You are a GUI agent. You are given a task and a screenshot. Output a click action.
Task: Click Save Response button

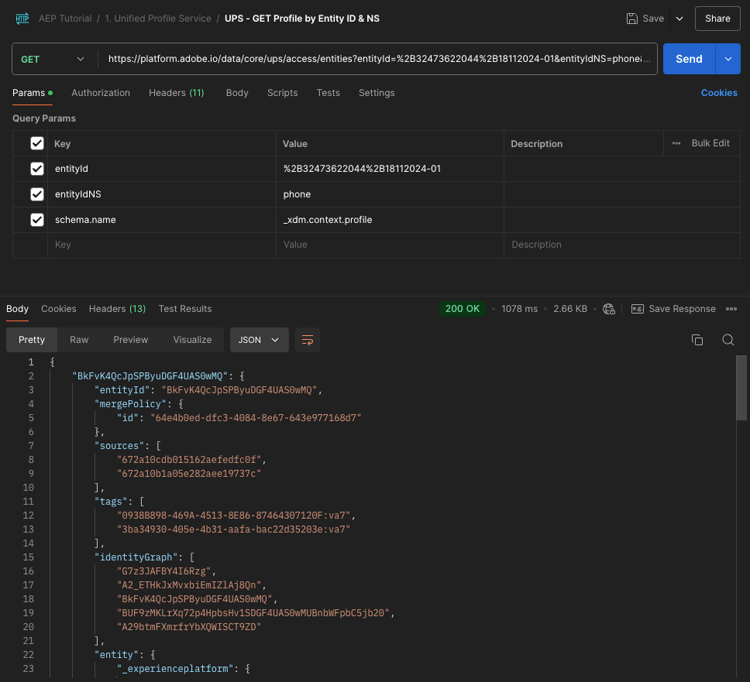(x=673, y=309)
